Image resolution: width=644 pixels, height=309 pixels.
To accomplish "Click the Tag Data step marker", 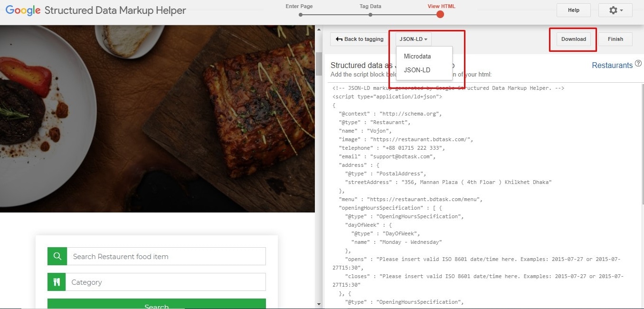I will click(x=370, y=15).
